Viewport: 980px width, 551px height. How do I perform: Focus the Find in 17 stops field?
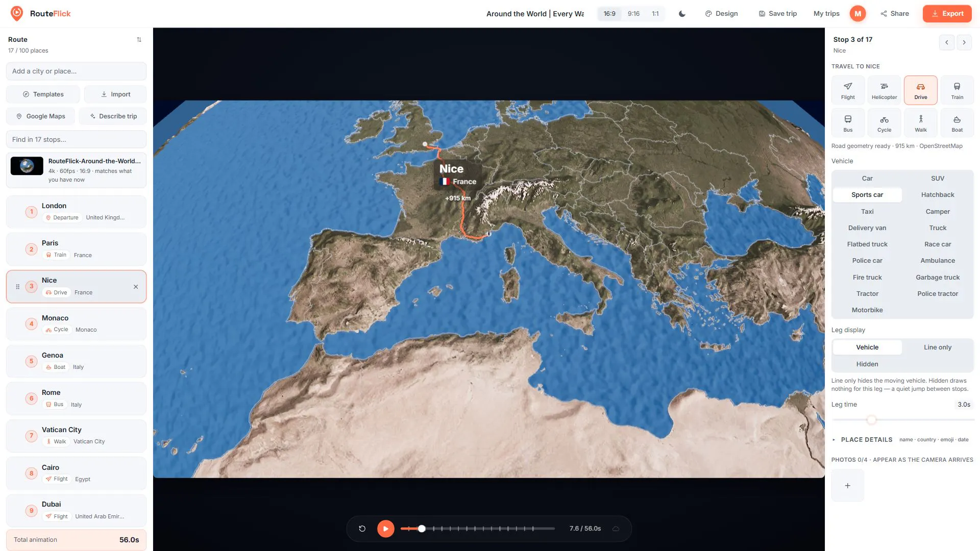click(76, 140)
